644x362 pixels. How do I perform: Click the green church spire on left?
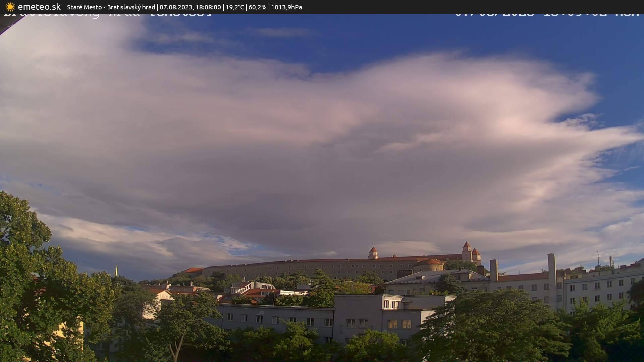tap(116, 270)
